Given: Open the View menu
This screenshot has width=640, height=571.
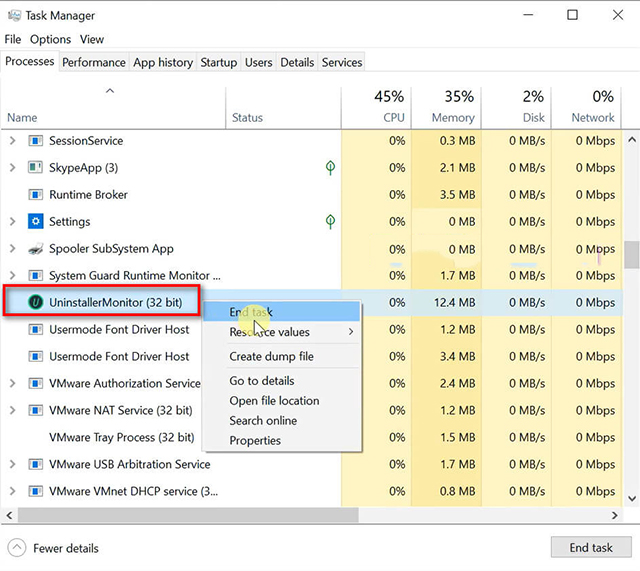Looking at the screenshot, I should coord(92,39).
